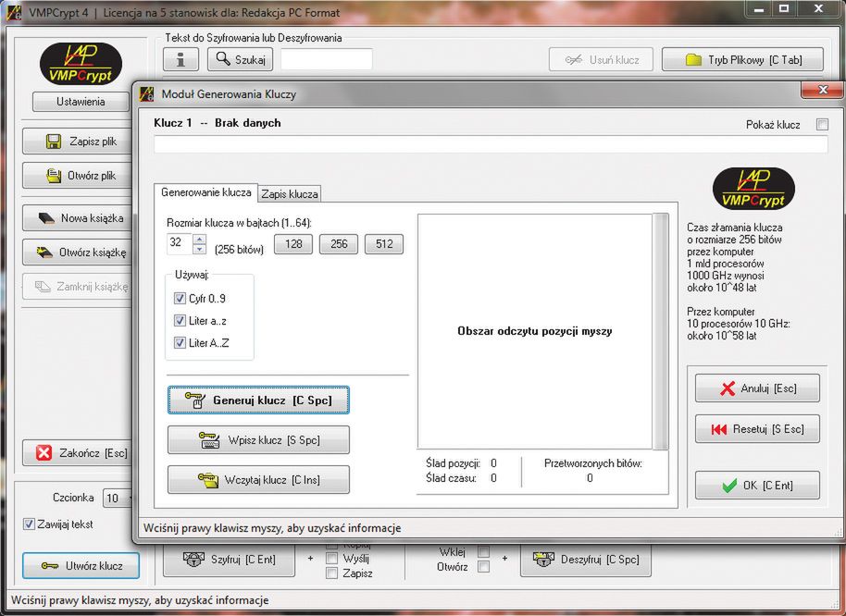846x616 pixels.
Task: Click Wpisz klucz [S Spc] button
Action: pos(258,439)
